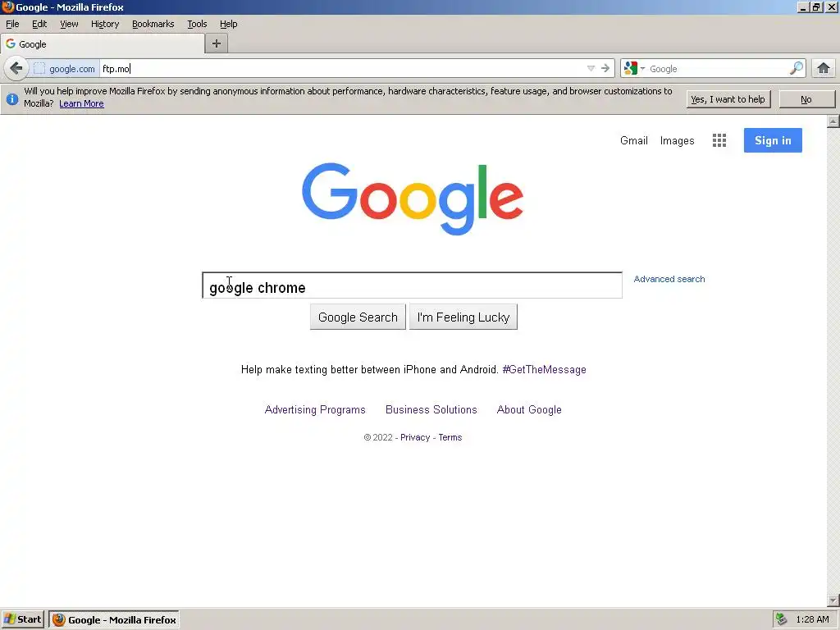This screenshot has width=840, height=630.
Task: Click 'Yes, I want to help' button
Action: (728, 99)
